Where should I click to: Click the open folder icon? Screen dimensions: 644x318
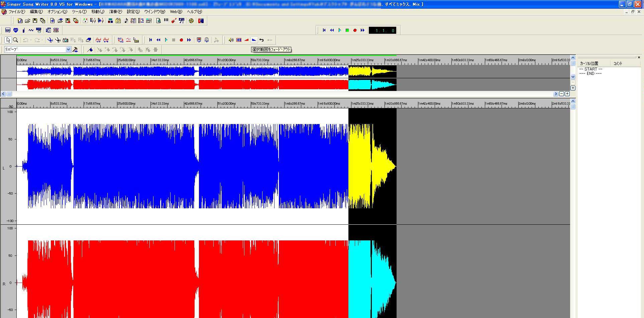pyautogui.click(x=27, y=21)
